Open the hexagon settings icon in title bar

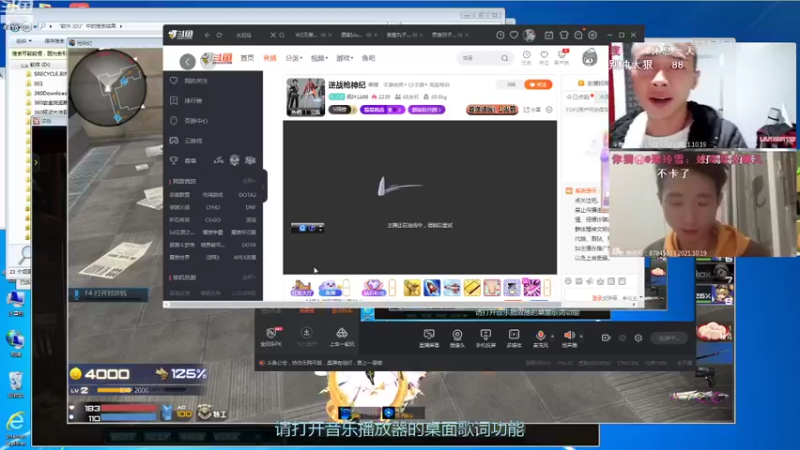click(592, 35)
